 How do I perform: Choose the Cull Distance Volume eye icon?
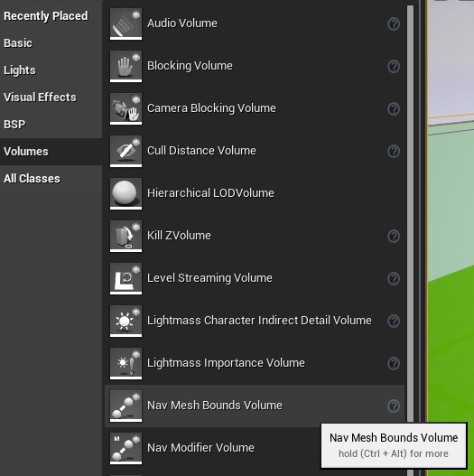(125, 151)
